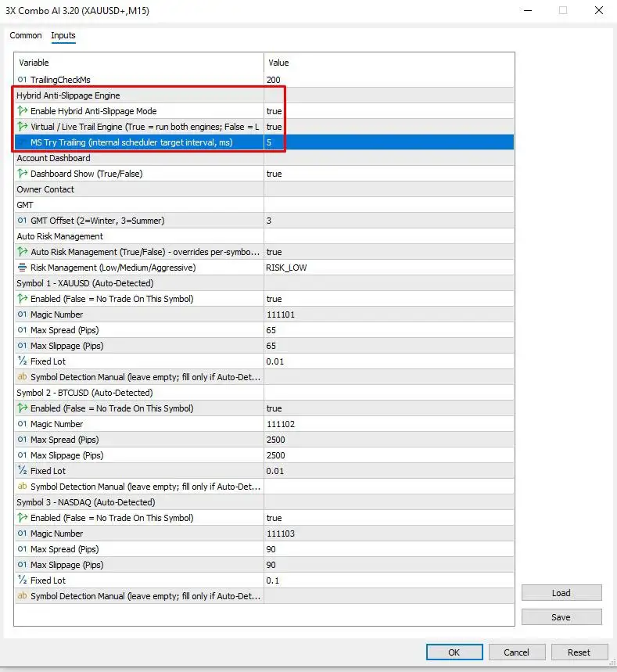Click the integer icon beside TrailingCheckMs
The image size is (617, 672).
22,79
